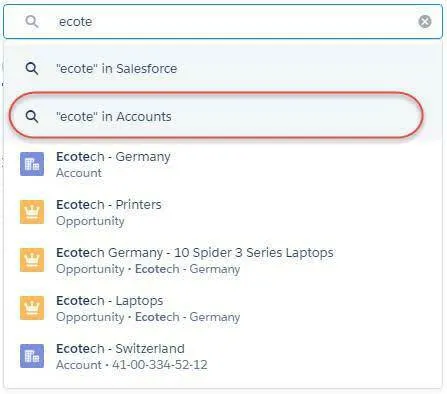Click the building icon for Ecotech - Switzerland
This screenshot has height=394, width=447.
pyautogui.click(x=32, y=356)
